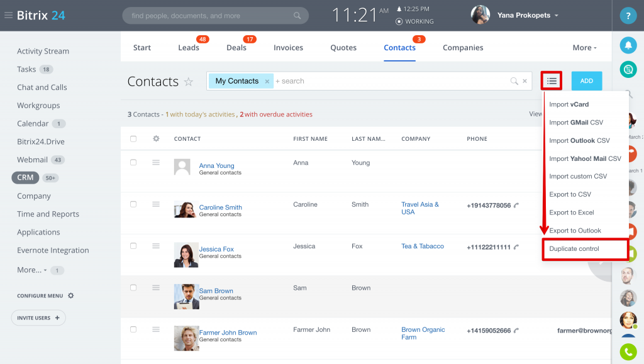The height and width of the screenshot is (364, 644).
Task: Toggle the hamburger menu next to Bitrix 24
Action: tap(8, 16)
